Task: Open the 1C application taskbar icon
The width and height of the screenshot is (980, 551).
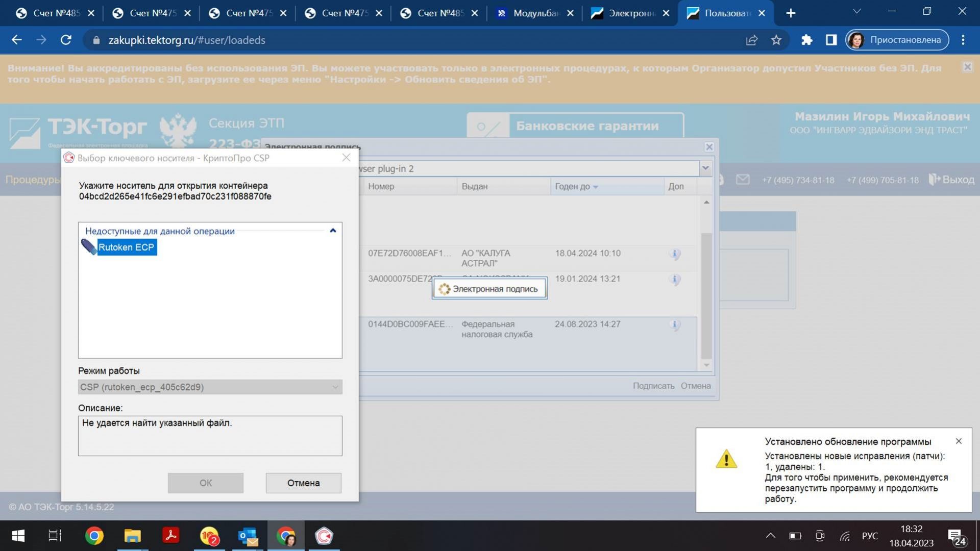Action: coord(209,536)
